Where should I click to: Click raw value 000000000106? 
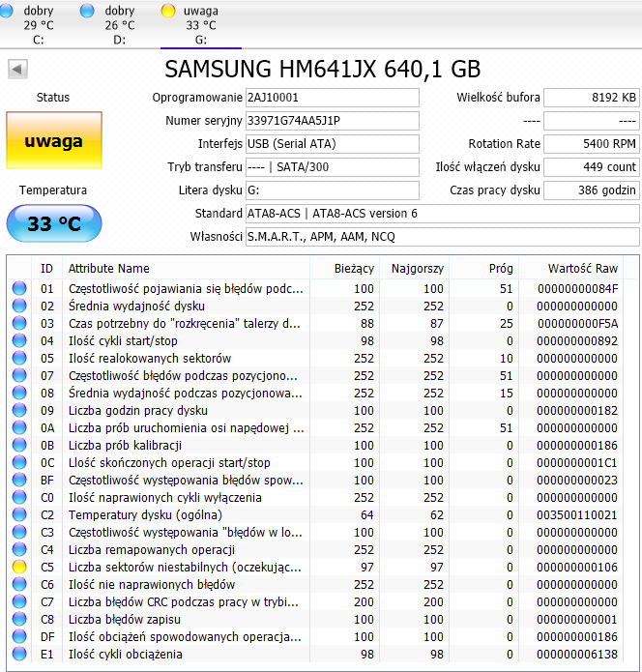click(577, 568)
